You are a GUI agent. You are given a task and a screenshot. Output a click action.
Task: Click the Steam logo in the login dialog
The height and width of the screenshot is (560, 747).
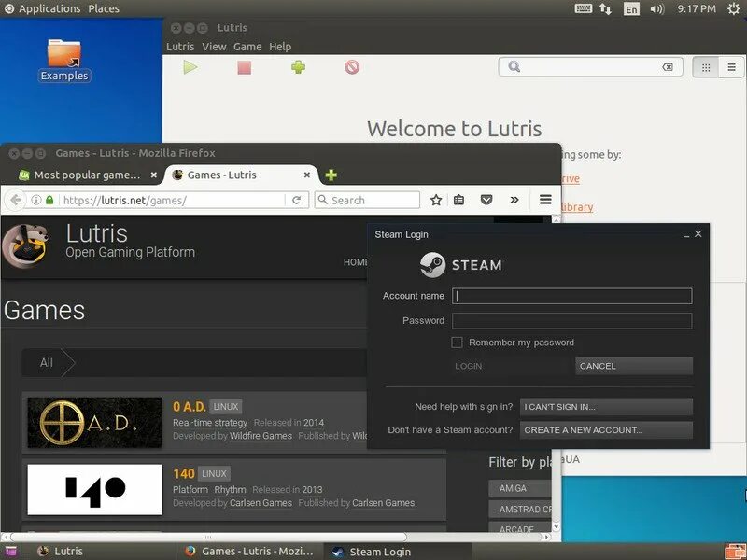click(431, 265)
